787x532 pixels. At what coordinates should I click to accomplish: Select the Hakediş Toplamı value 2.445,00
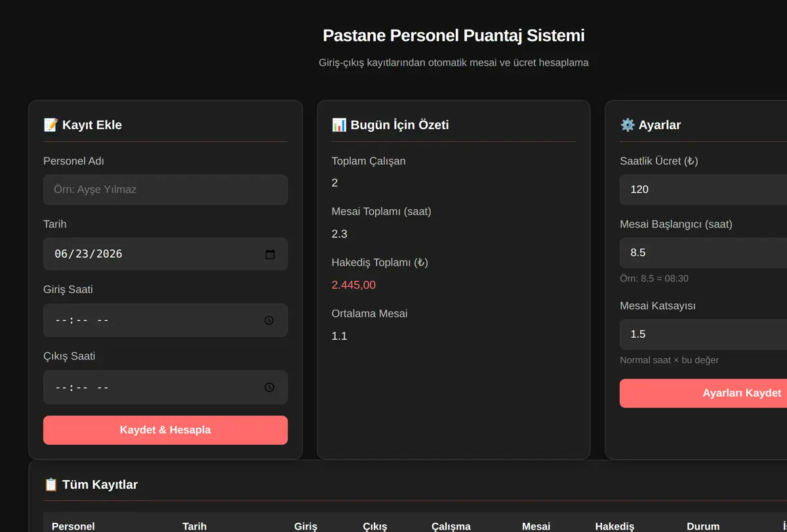353,285
